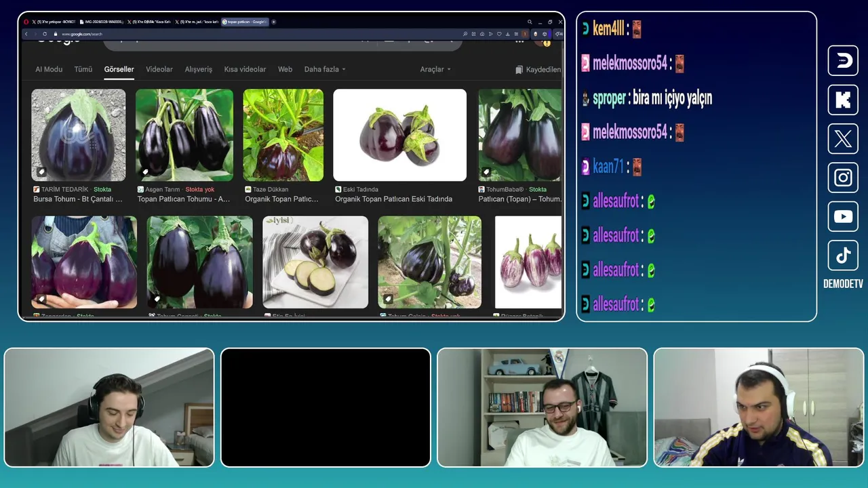The image size is (868, 488).
Task: Click the topmost D-shaped icon in stream sidebar
Action: pyautogui.click(x=843, y=61)
